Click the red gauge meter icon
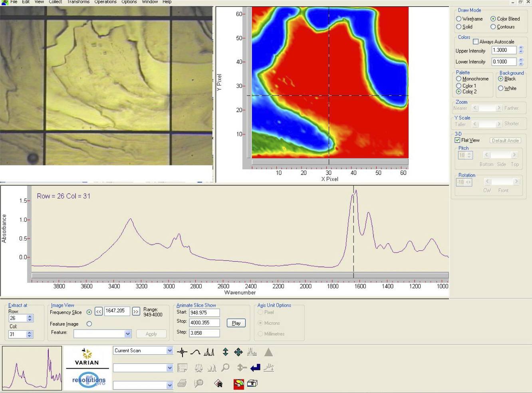This screenshot has height=393, width=532. tap(239, 384)
